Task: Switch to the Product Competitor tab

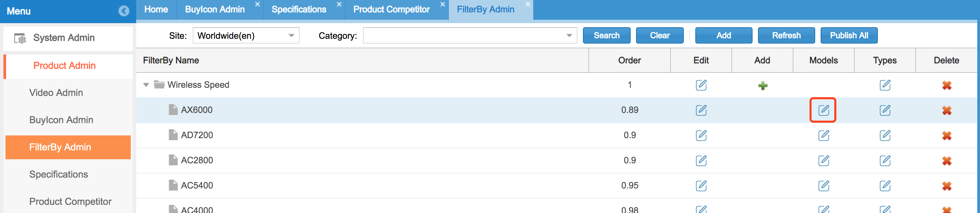Action: pyautogui.click(x=391, y=10)
